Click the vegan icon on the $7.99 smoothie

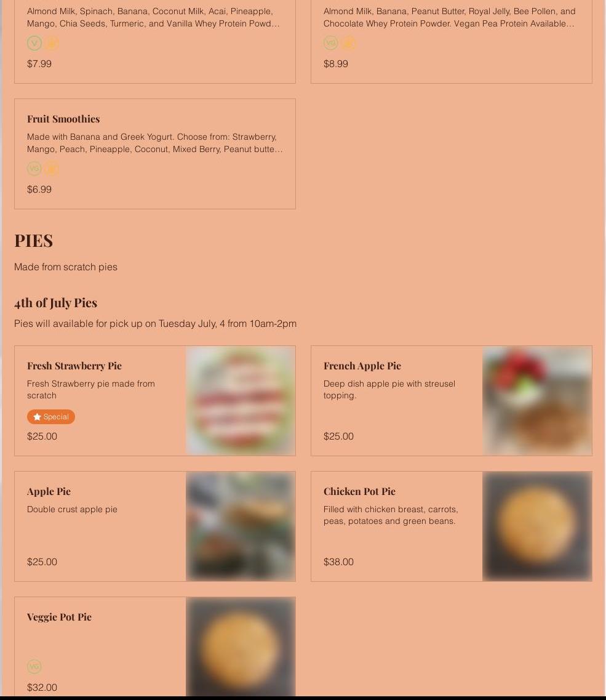(x=34, y=43)
